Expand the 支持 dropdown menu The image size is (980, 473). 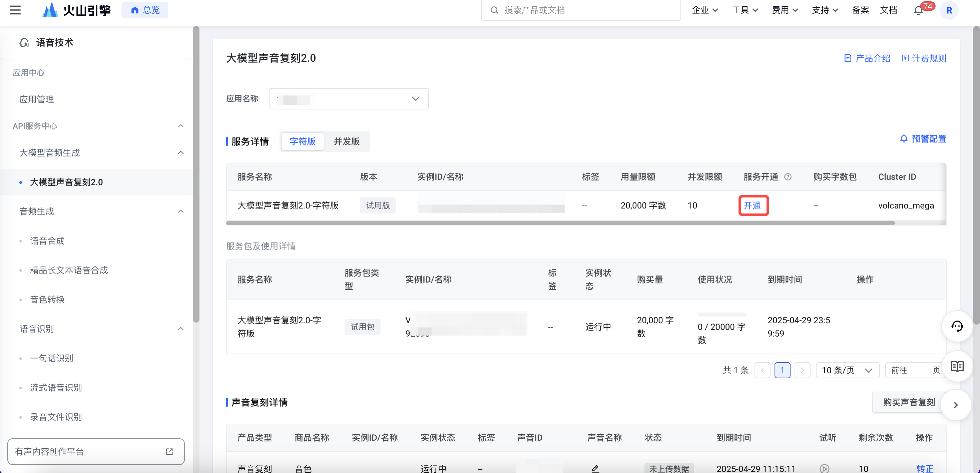click(825, 10)
